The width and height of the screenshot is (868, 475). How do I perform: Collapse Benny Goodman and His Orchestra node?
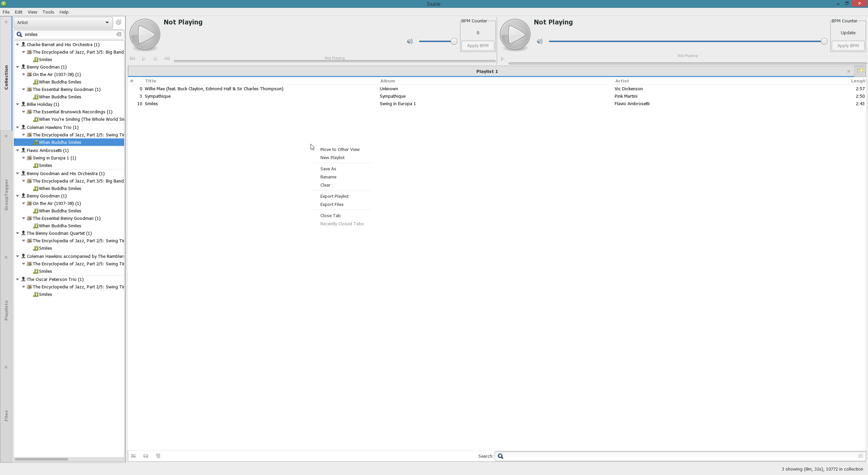pyautogui.click(x=18, y=173)
